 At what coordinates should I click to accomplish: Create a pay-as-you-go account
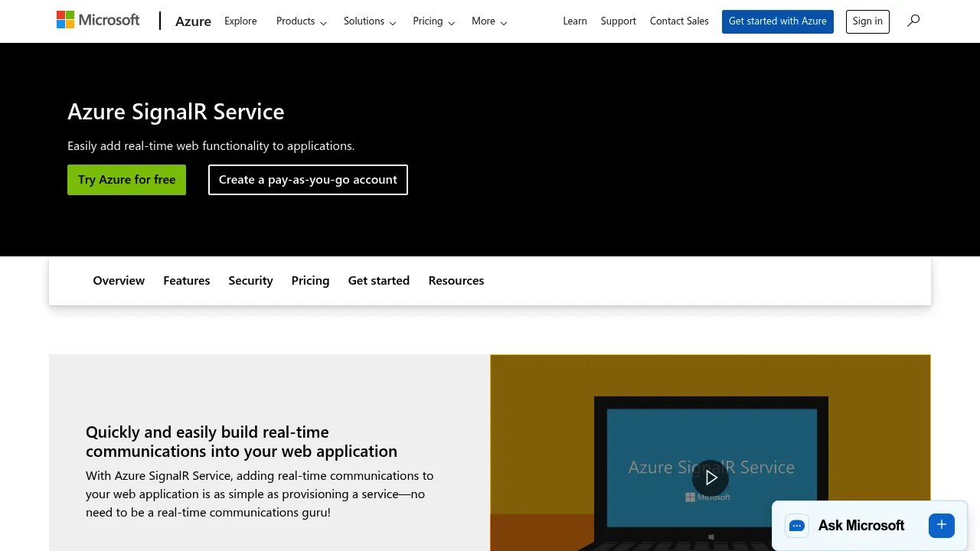308,180
